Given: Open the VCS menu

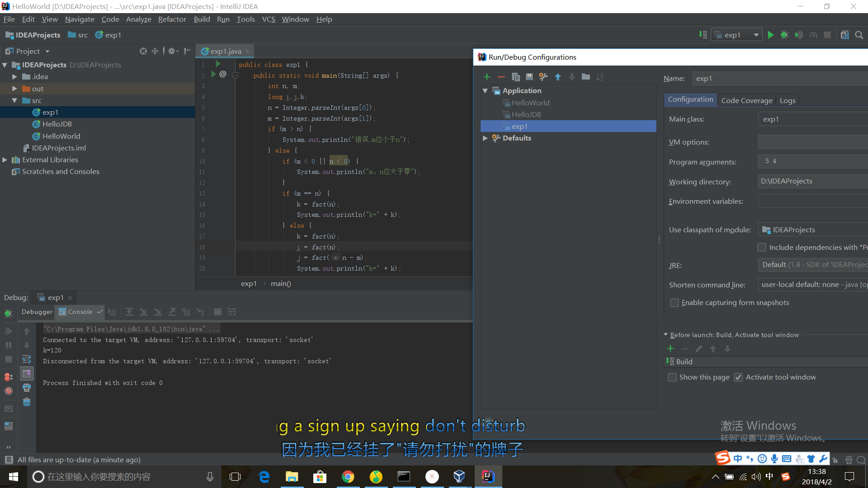Looking at the screenshot, I should 269,19.
